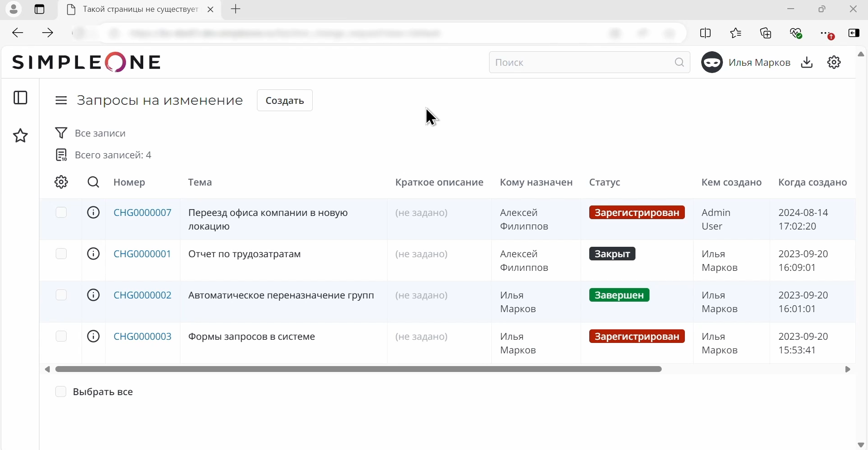Click the column search magnifier icon
This screenshot has width=868, height=450.
(x=93, y=182)
